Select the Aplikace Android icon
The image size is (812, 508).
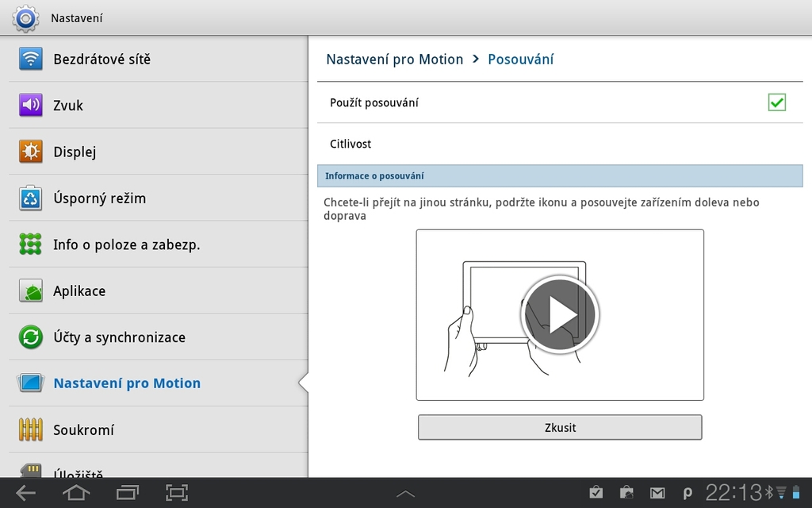click(x=29, y=290)
